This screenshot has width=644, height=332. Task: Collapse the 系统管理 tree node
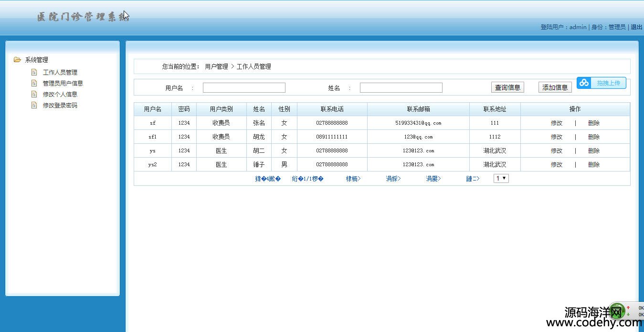point(37,60)
